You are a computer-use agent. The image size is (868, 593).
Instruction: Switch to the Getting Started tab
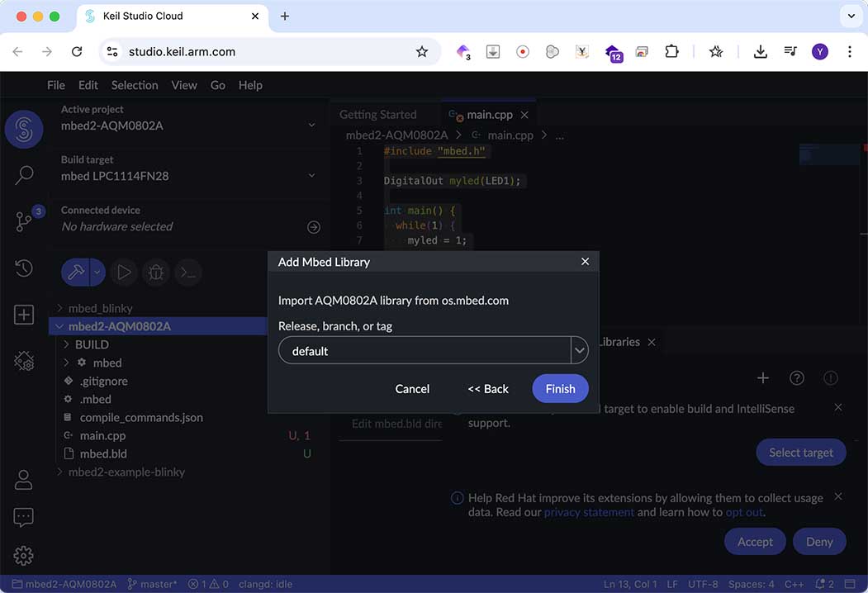pyautogui.click(x=378, y=115)
